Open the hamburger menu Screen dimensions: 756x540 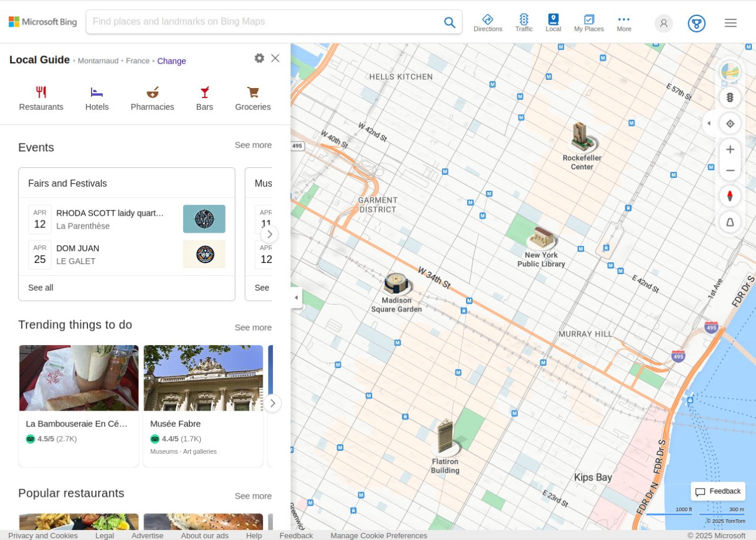(731, 22)
